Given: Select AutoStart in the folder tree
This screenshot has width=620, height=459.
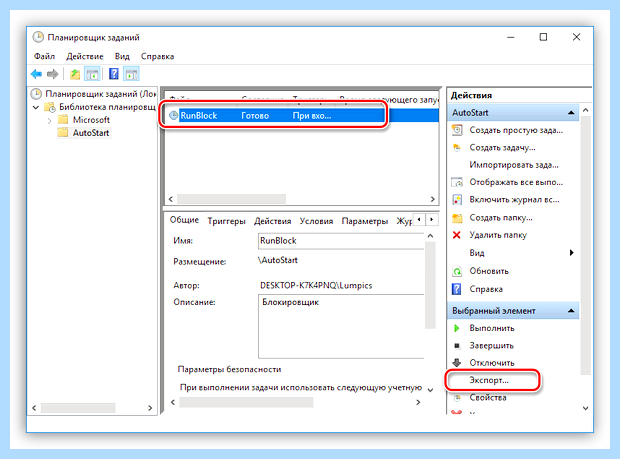Looking at the screenshot, I should tap(91, 133).
